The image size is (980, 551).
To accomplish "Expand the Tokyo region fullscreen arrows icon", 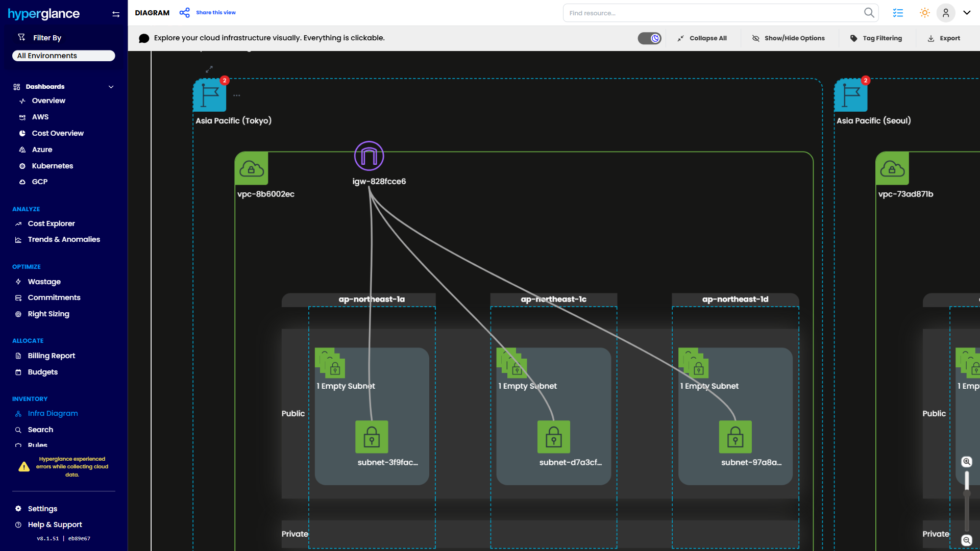I will click(x=209, y=69).
